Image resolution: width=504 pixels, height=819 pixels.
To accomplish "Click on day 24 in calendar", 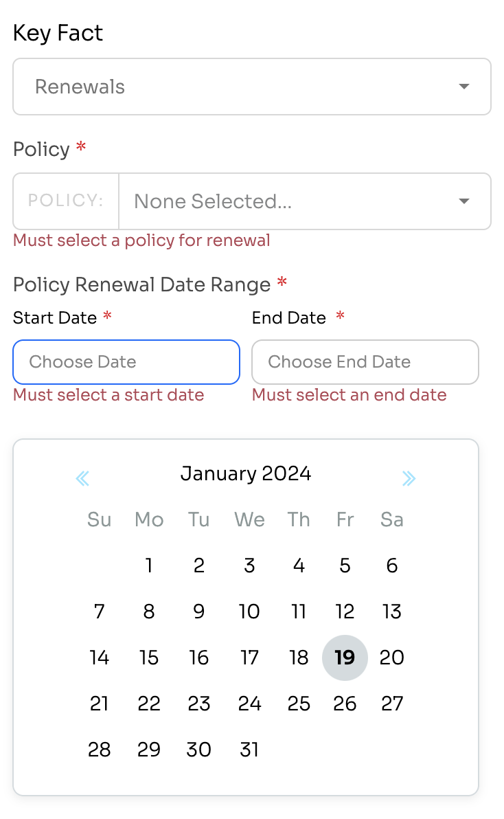I will (249, 704).
